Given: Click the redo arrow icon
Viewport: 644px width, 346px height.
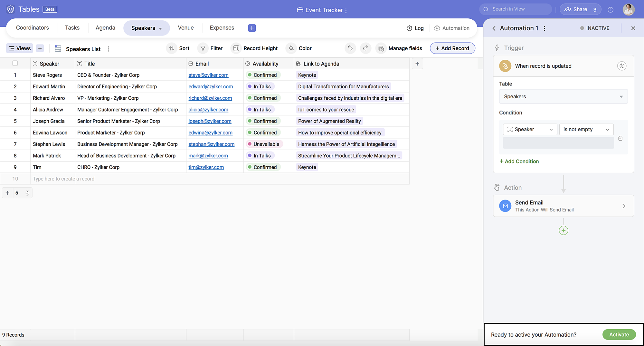Looking at the screenshot, I should 365,48.
